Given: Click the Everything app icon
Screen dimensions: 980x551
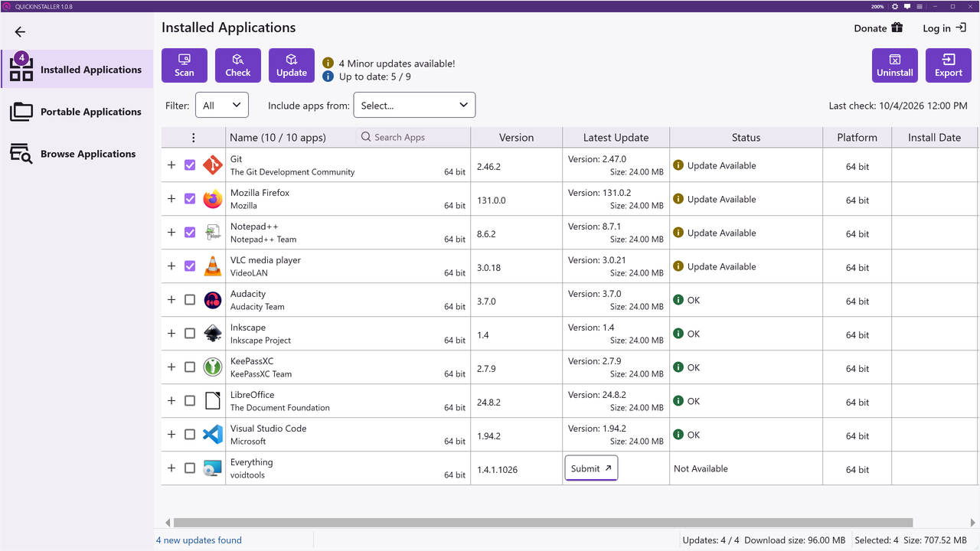Looking at the screenshot, I should 213,468.
